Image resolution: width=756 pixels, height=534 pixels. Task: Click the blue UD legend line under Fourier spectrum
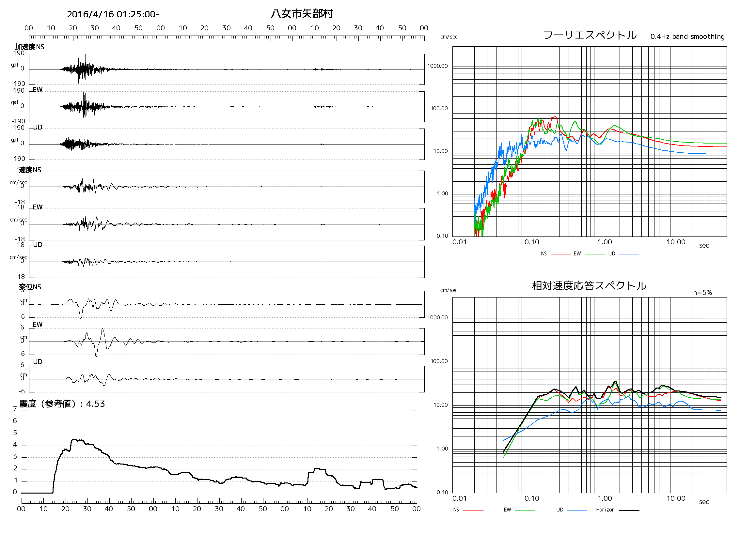[629, 254]
